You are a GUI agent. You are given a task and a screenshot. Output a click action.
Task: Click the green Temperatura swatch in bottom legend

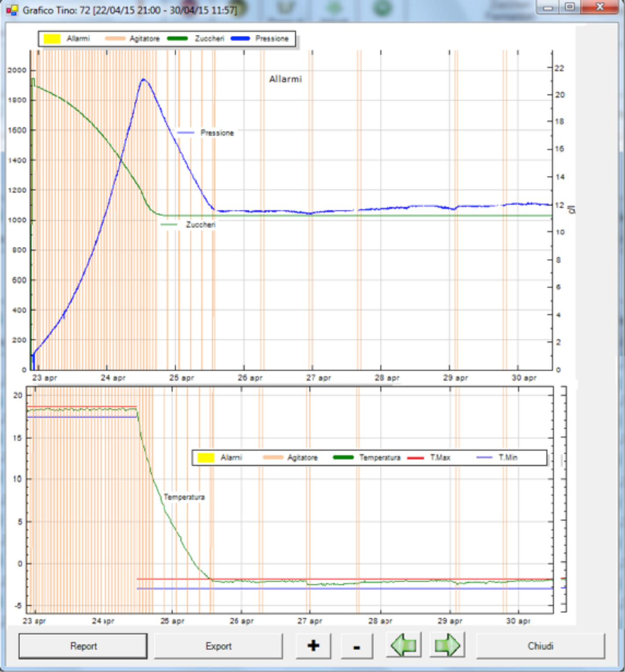pyautogui.click(x=343, y=458)
